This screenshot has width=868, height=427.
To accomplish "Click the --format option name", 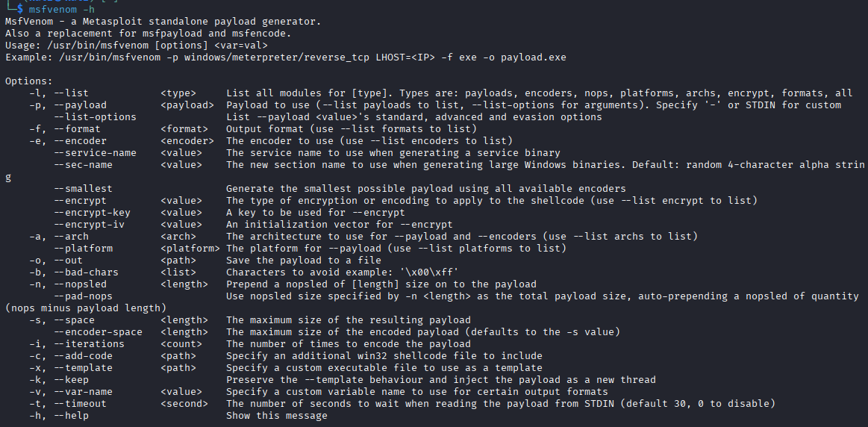I will (x=77, y=129).
